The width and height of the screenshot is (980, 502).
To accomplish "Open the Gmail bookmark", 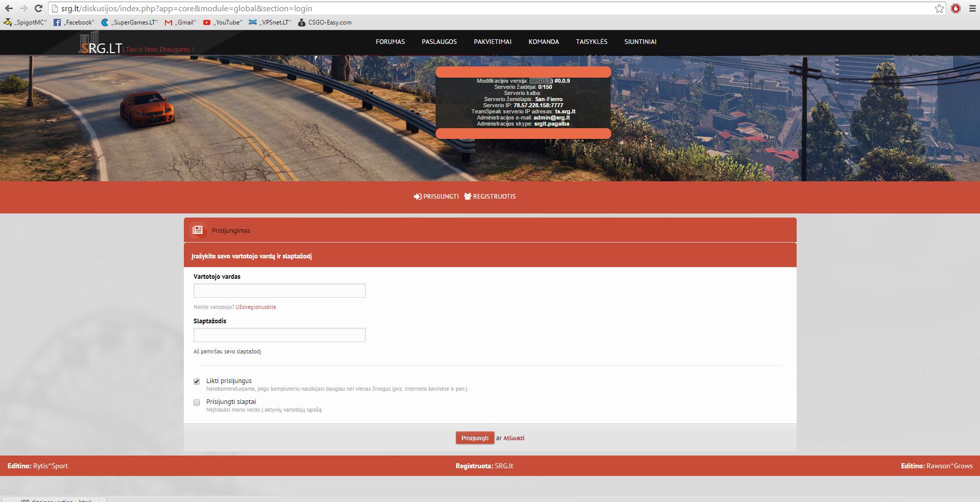I will point(180,22).
